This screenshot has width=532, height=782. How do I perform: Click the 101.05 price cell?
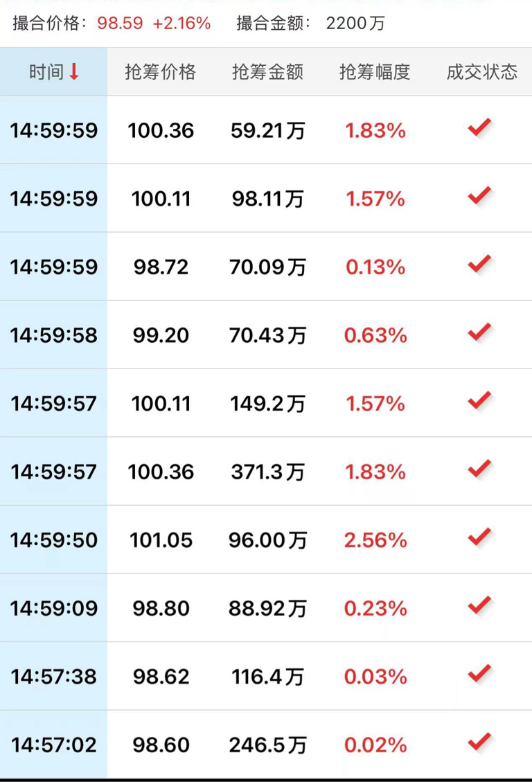161,540
